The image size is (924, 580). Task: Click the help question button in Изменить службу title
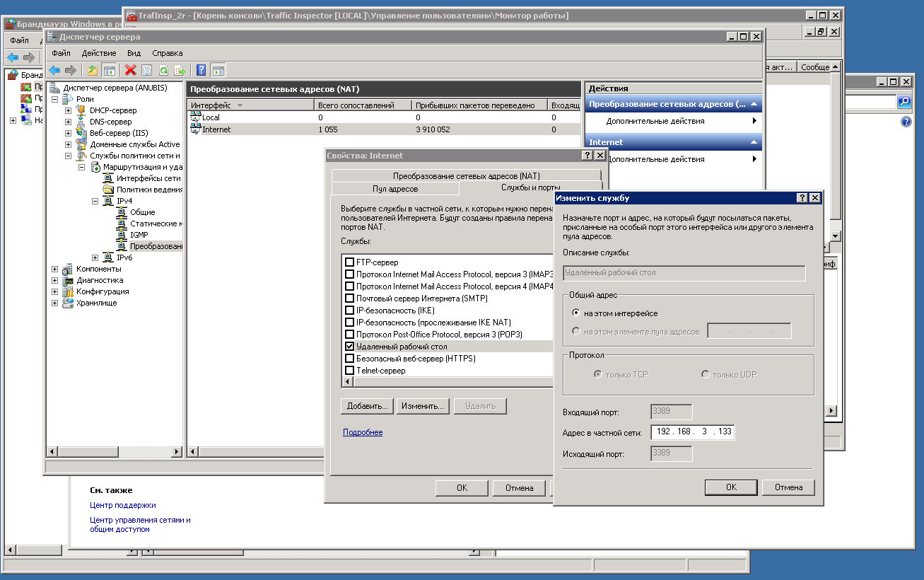click(802, 198)
